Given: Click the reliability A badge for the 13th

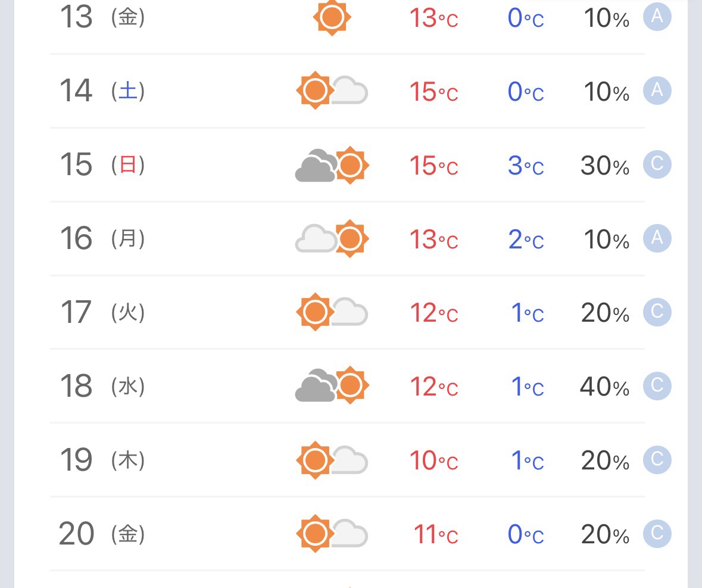Looking at the screenshot, I should click(x=657, y=17).
